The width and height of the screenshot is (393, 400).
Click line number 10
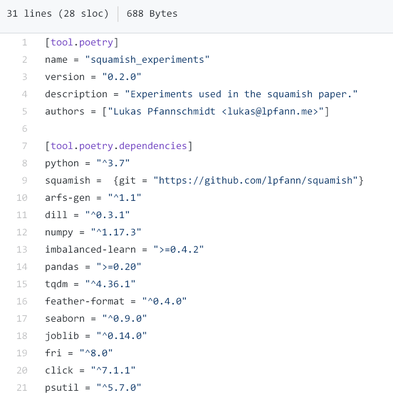coord(22,198)
